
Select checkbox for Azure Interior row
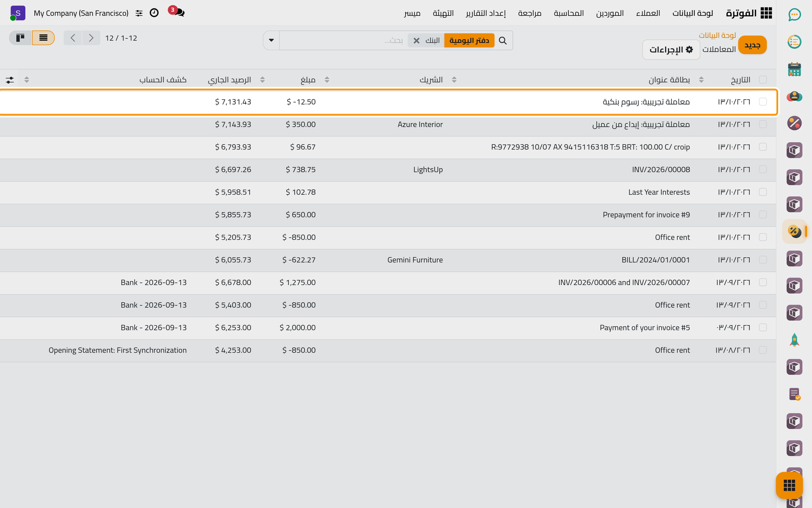point(763,124)
